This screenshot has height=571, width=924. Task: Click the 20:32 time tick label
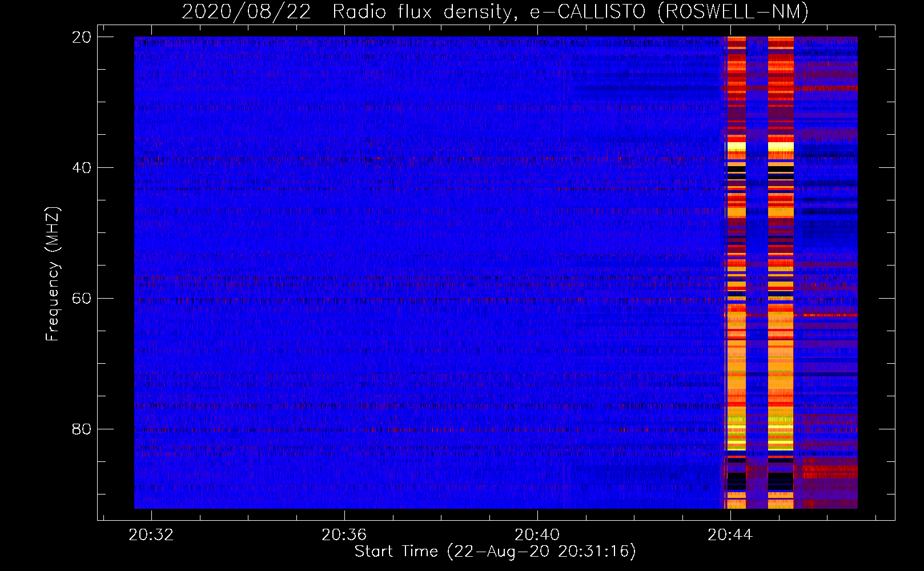(151, 535)
